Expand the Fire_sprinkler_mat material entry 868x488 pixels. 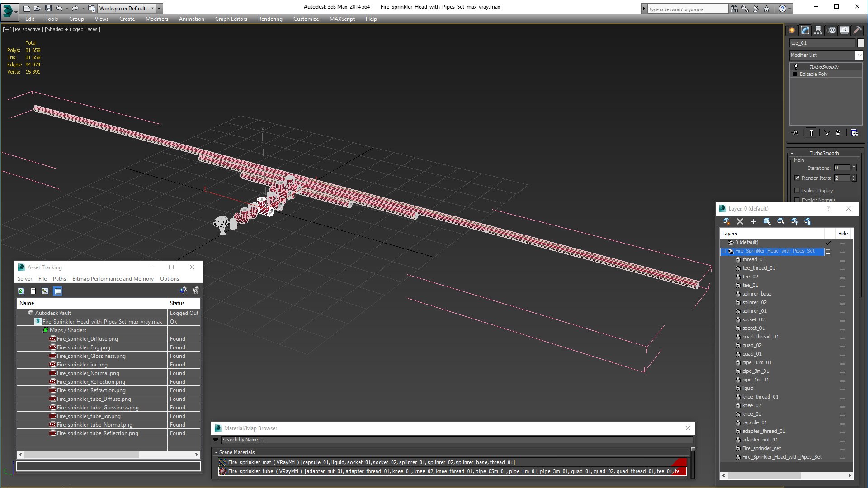pos(217,462)
